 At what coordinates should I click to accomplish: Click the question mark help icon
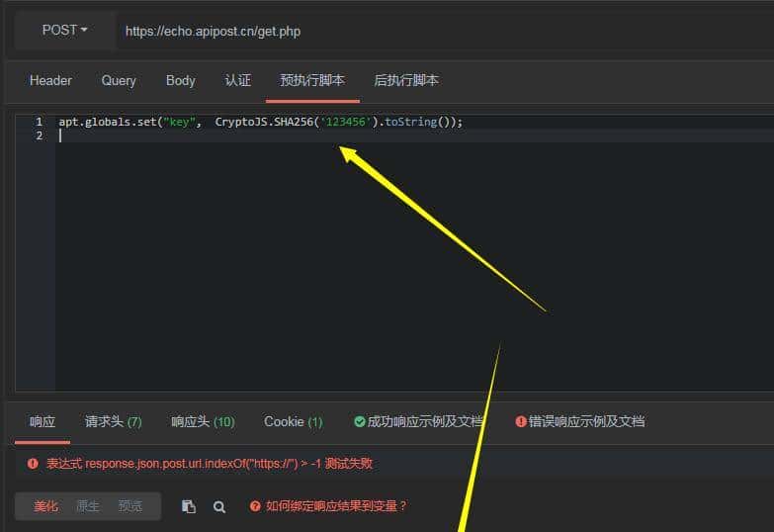tap(255, 506)
